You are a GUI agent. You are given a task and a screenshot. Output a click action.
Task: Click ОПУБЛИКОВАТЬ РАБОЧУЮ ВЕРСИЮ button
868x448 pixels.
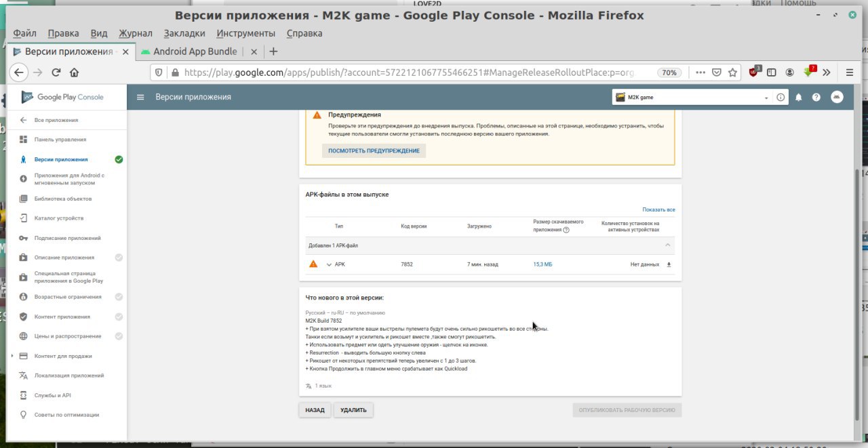[x=627, y=410]
